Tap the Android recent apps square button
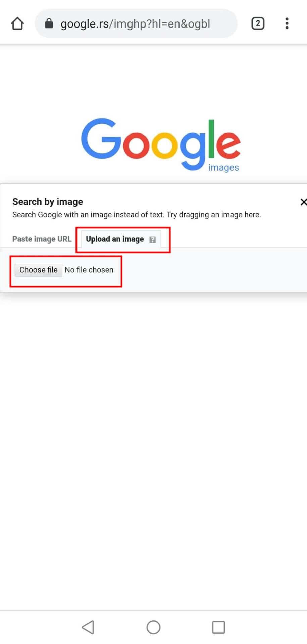Screen dimensions: 307x644 point(218,627)
